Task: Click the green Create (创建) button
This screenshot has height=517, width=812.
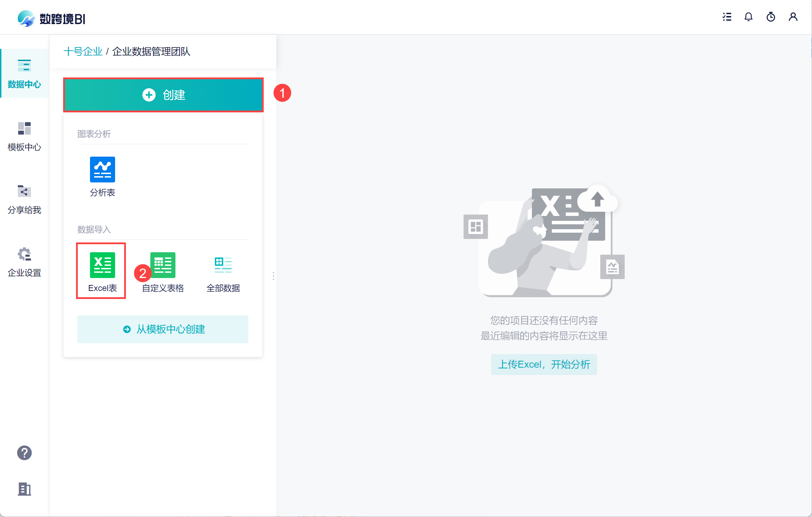Action: tap(163, 95)
